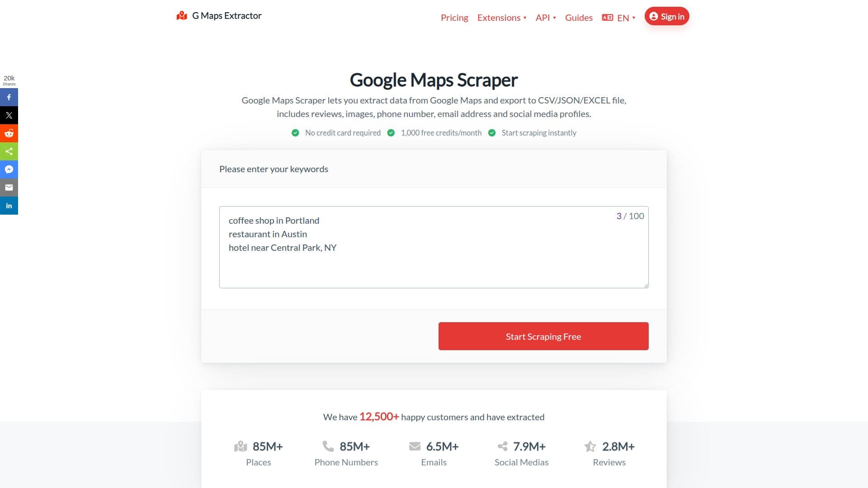Click the language translate icon
Screen dimensions: 868x488
pyautogui.click(x=607, y=18)
